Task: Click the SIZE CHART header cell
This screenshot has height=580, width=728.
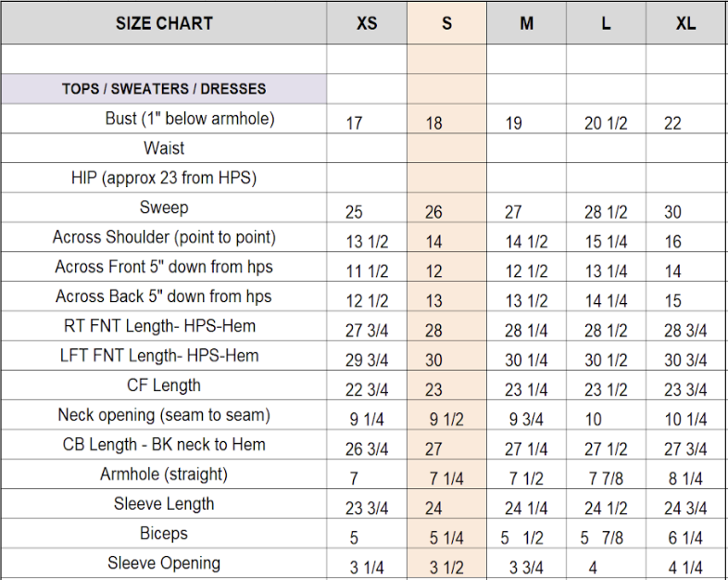Action: [164, 23]
